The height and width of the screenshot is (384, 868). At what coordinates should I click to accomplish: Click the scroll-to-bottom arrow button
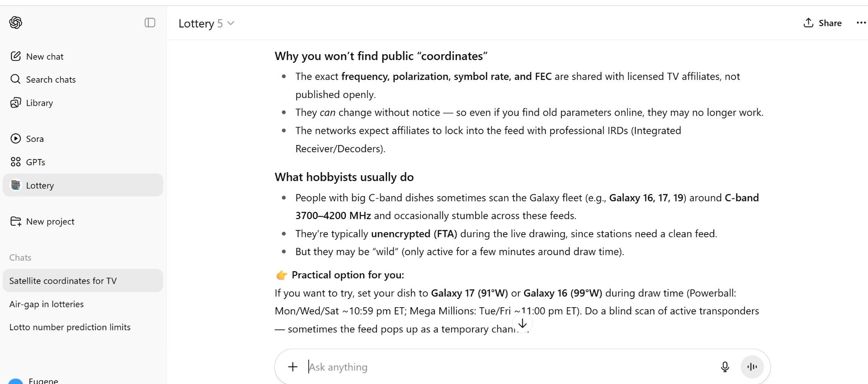523,323
